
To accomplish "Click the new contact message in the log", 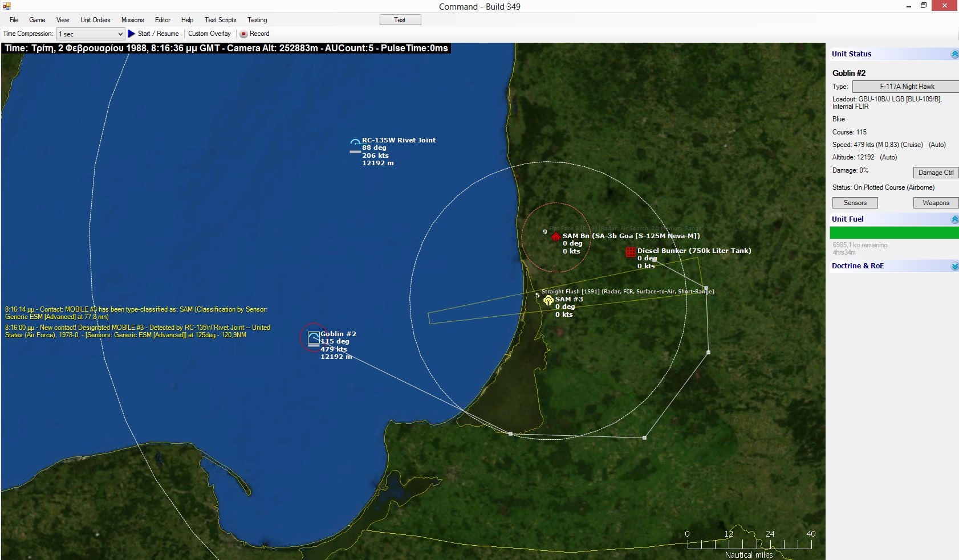I will click(137, 331).
